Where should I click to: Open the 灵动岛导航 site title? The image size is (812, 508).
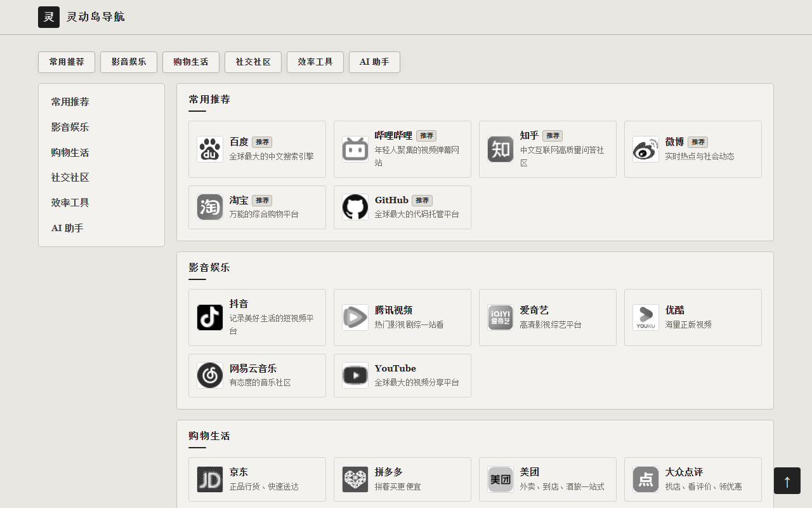tap(96, 17)
